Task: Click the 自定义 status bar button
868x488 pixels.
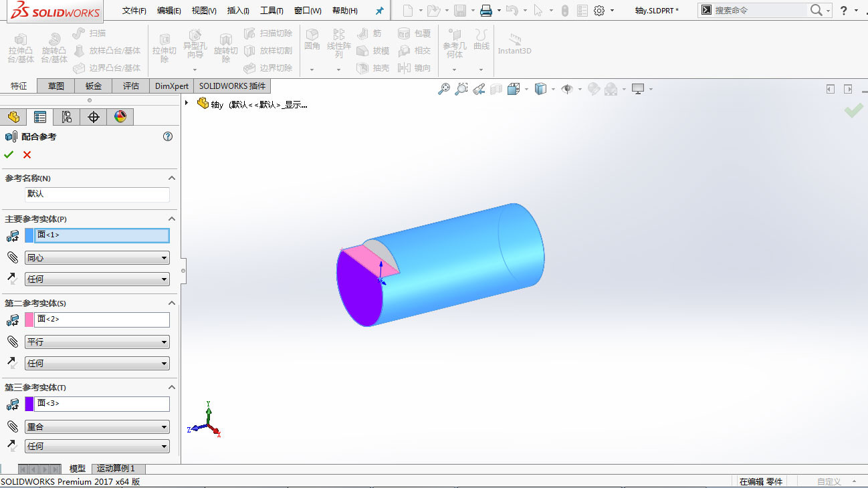Action: tap(829, 481)
